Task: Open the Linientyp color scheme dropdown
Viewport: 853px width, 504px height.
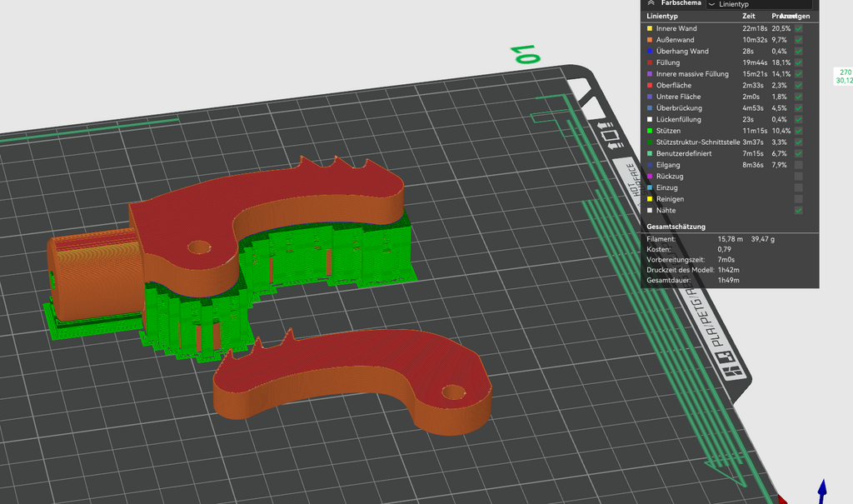Action: (759, 4)
